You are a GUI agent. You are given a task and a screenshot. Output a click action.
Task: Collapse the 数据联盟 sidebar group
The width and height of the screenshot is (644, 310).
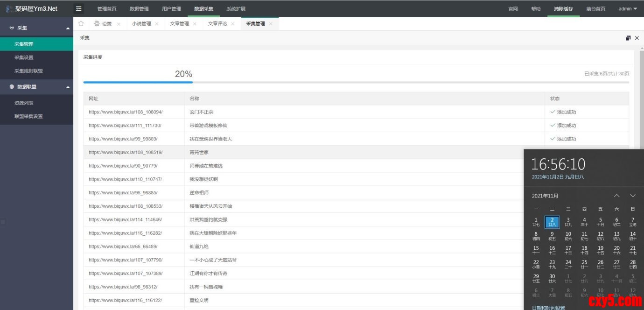tap(68, 87)
